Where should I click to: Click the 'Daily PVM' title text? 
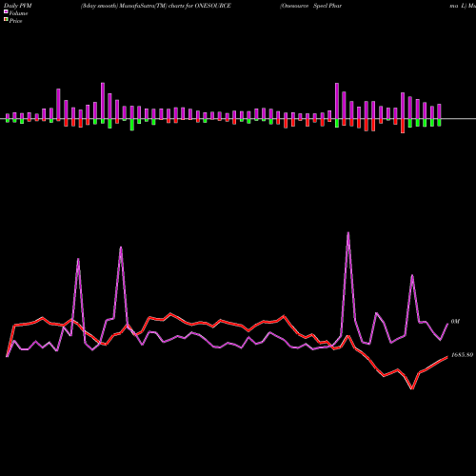click(x=18, y=6)
